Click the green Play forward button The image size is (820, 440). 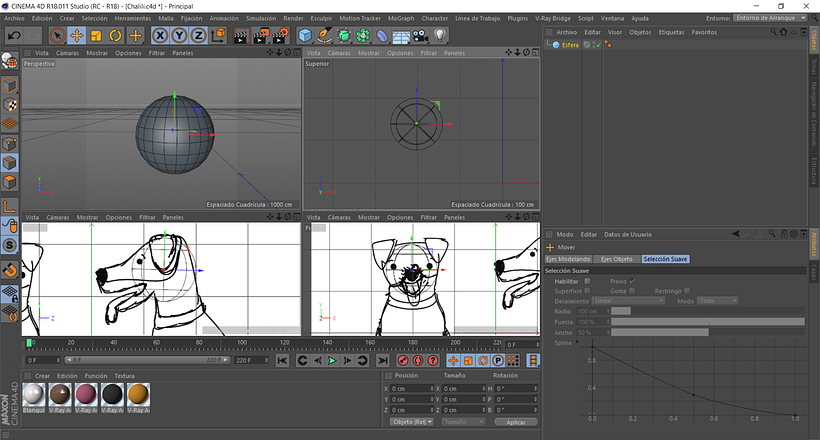click(x=332, y=360)
